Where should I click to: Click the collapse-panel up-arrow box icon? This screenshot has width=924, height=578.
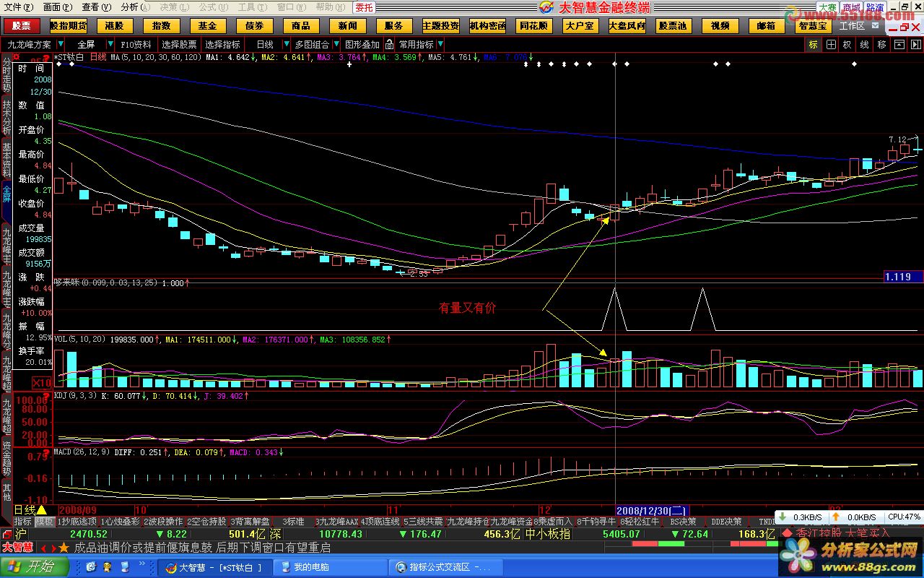coord(899,44)
